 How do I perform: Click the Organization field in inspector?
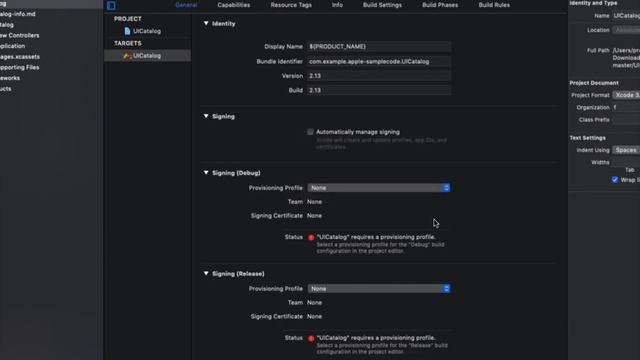click(626, 107)
